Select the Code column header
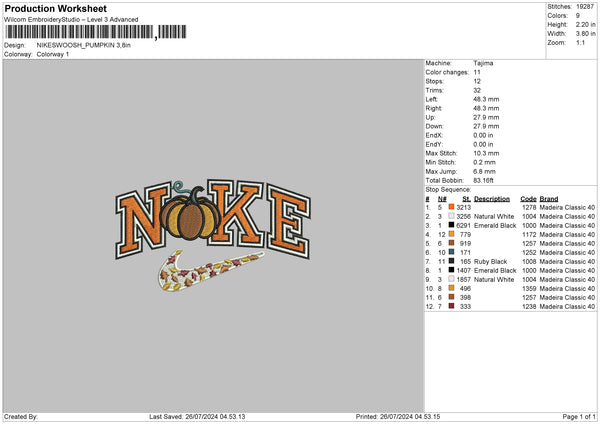 point(528,199)
